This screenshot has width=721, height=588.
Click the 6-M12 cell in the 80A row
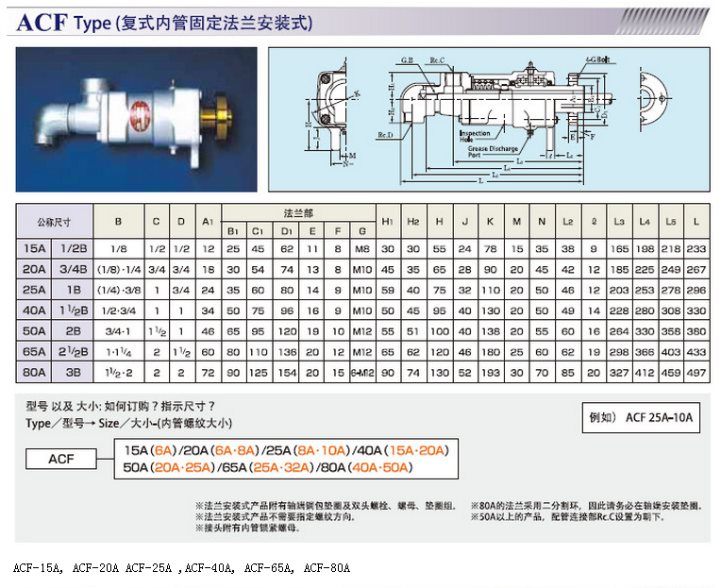click(362, 373)
